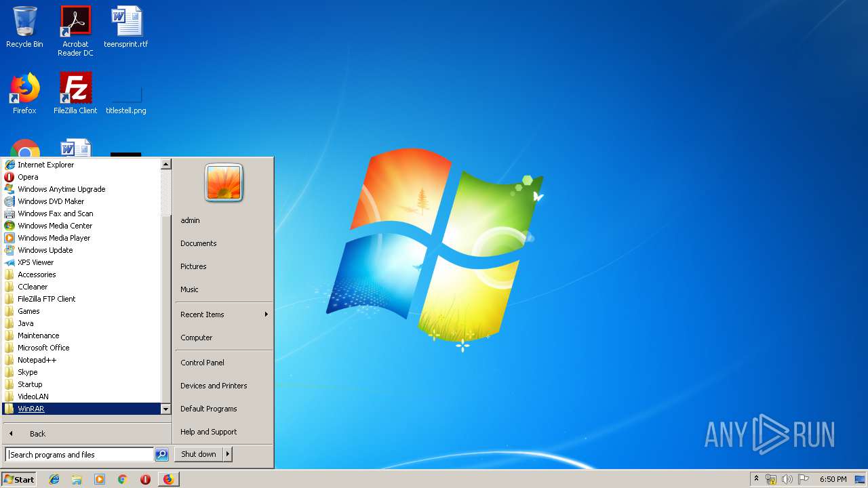This screenshot has height=488, width=868.
Task: Open the Recycle Bin desktop icon
Action: pyautogui.click(x=24, y=27)
